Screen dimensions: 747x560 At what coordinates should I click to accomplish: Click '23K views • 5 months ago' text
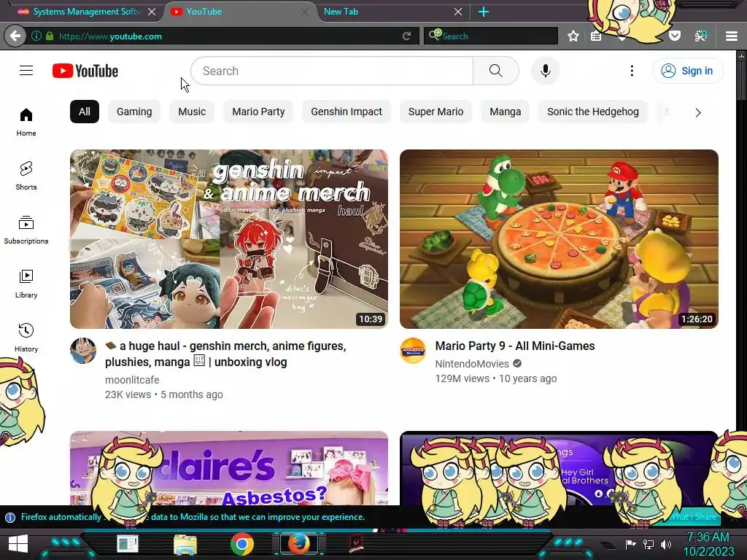[x=164, y=394]
